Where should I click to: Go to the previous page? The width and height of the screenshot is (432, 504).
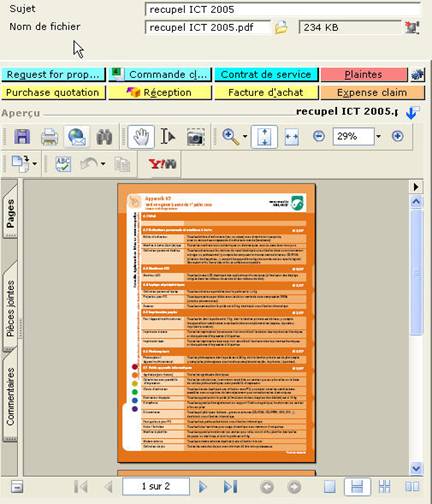pyautogui.click(x=108, y=487)
